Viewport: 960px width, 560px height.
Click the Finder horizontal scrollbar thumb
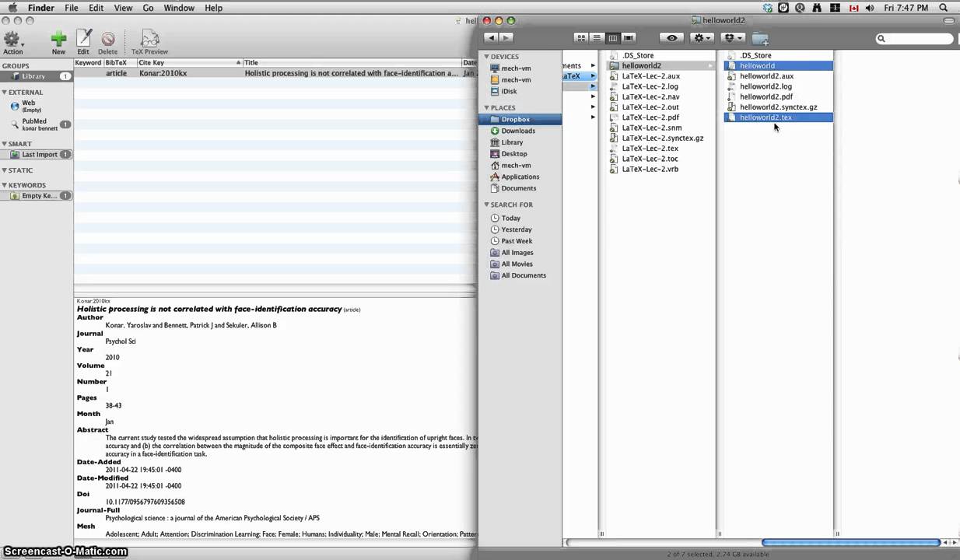[850, 542]
